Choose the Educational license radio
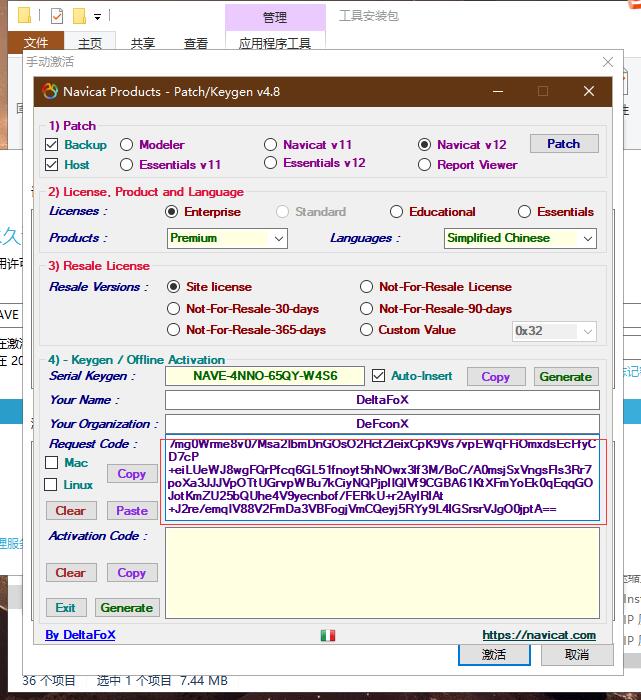Screen dimensions: 641x700 (396, 212)
